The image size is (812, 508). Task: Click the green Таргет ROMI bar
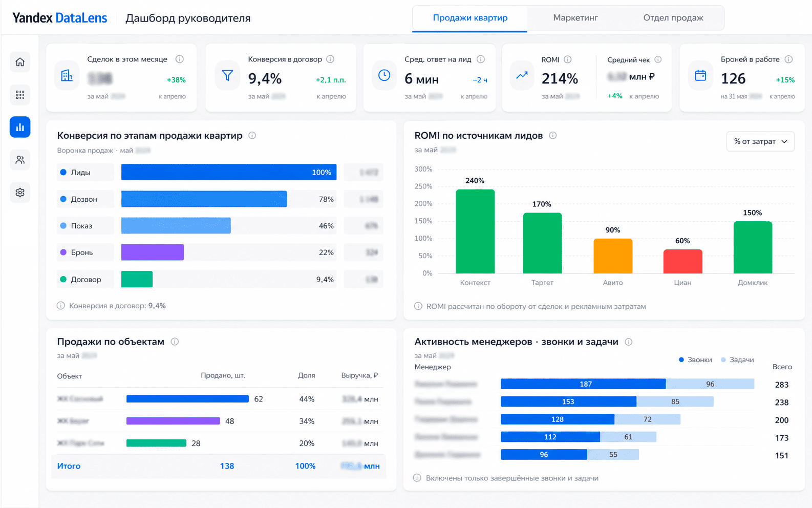tap(542, 243)
